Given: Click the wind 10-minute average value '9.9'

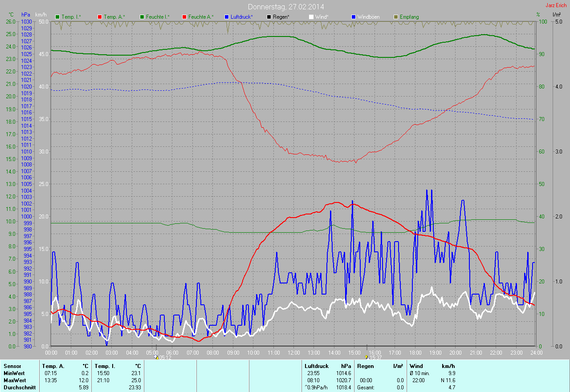Looking at the screenshot, I should (452, 373).
